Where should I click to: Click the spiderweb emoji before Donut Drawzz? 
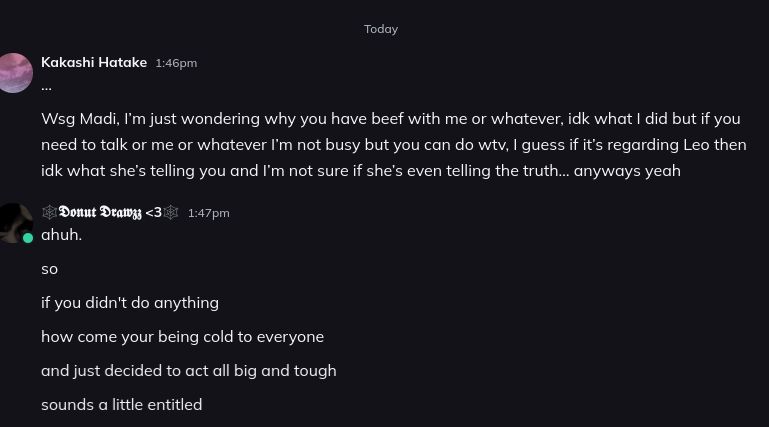pos(49,212)
